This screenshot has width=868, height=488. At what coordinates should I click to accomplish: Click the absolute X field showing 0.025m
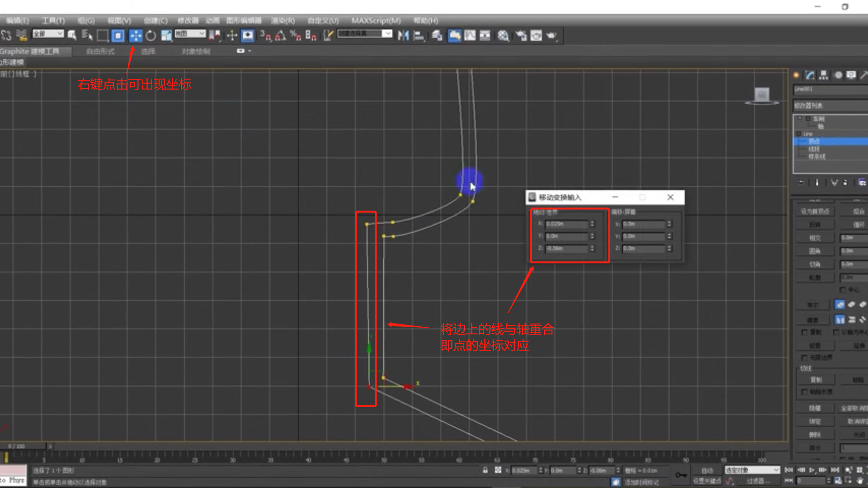pyautogui.click(x=566, y=224)
